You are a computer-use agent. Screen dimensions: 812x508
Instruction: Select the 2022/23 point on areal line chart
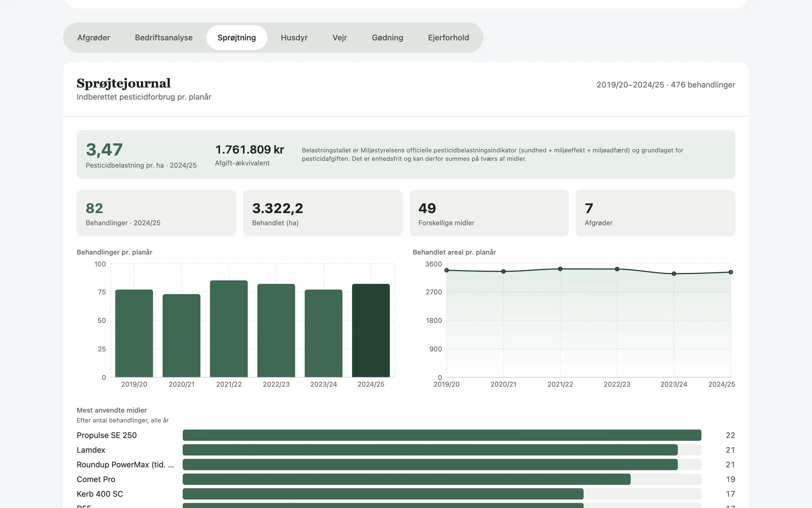tap(617, 269)
